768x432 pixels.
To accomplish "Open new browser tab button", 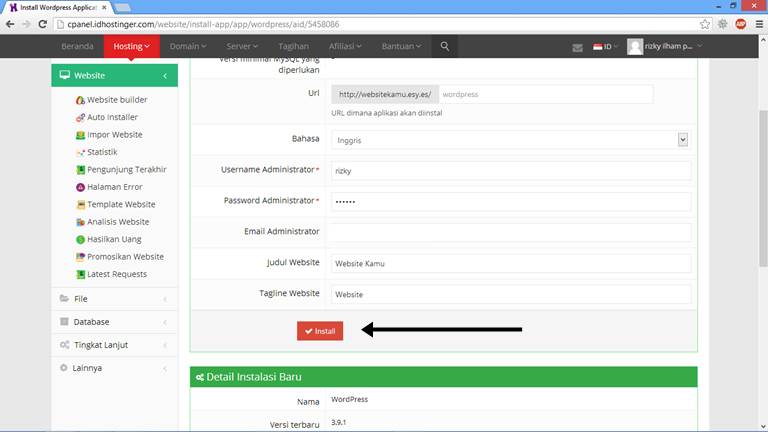I will (122, 7).
